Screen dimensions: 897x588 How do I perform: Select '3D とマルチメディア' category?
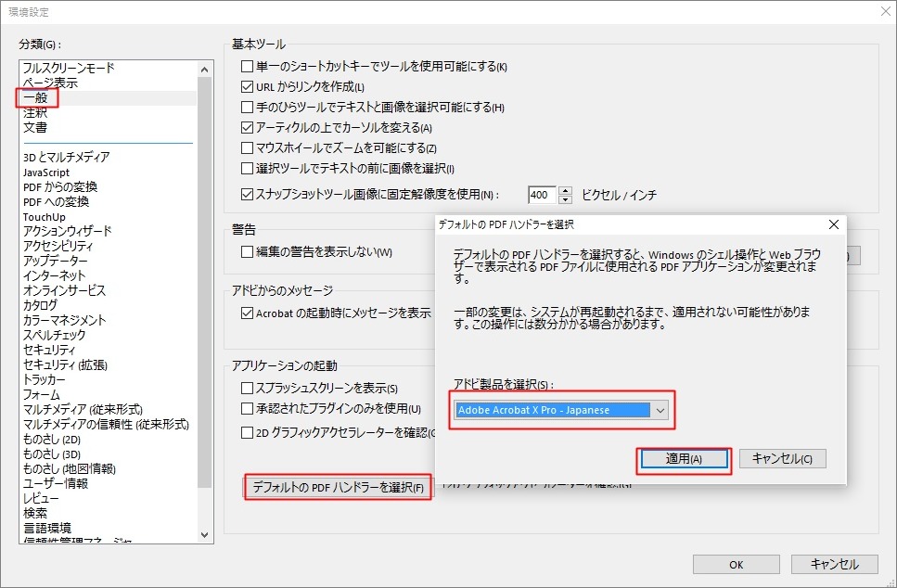coord(67,158)
